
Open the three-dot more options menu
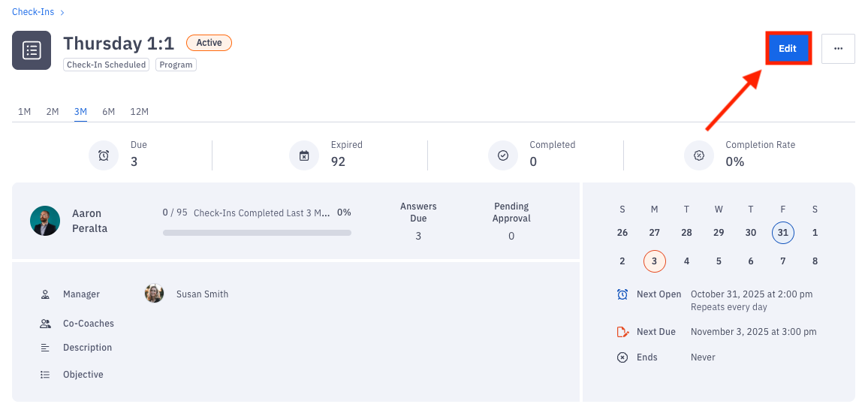(x=838, y=49)
